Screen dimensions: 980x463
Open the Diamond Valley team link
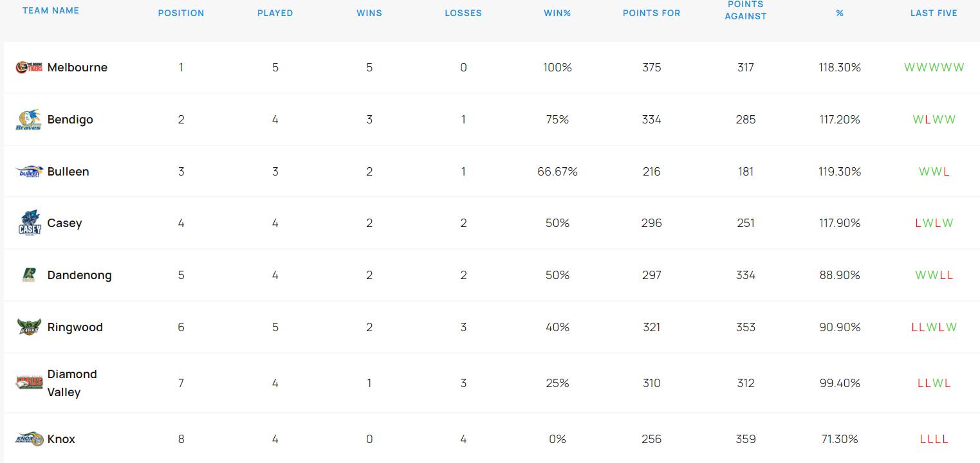pos(72,383)
